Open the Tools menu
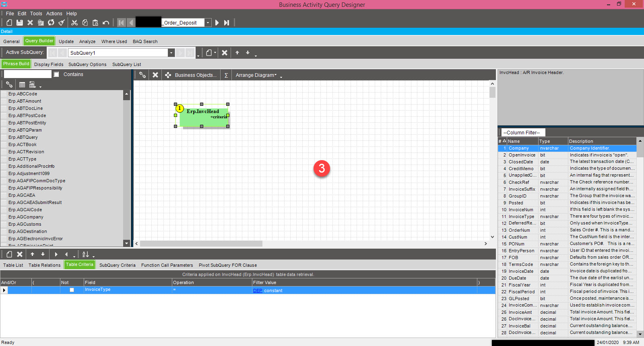The width and height of the screenshot is (644, 346). click(x=36, y=13)
